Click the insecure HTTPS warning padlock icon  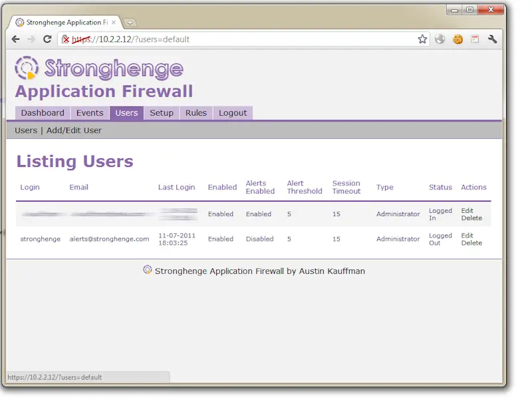[65, 39]
